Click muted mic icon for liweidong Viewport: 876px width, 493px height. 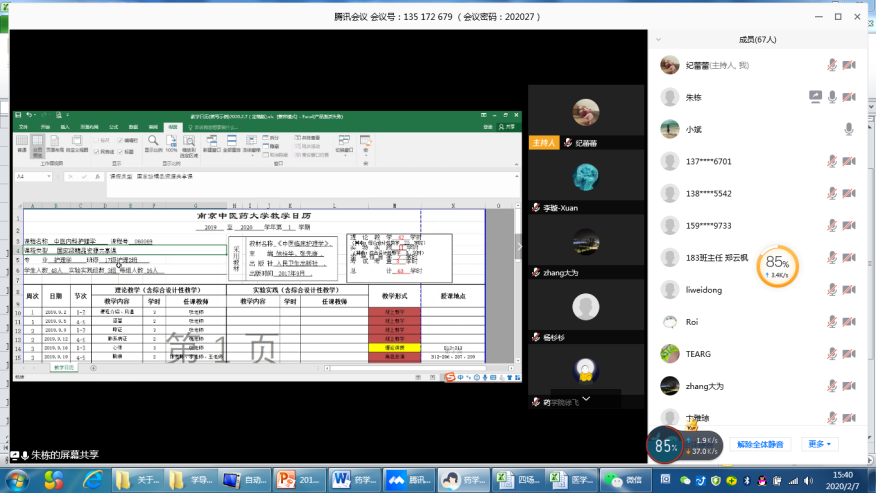(x=832, y=290)
